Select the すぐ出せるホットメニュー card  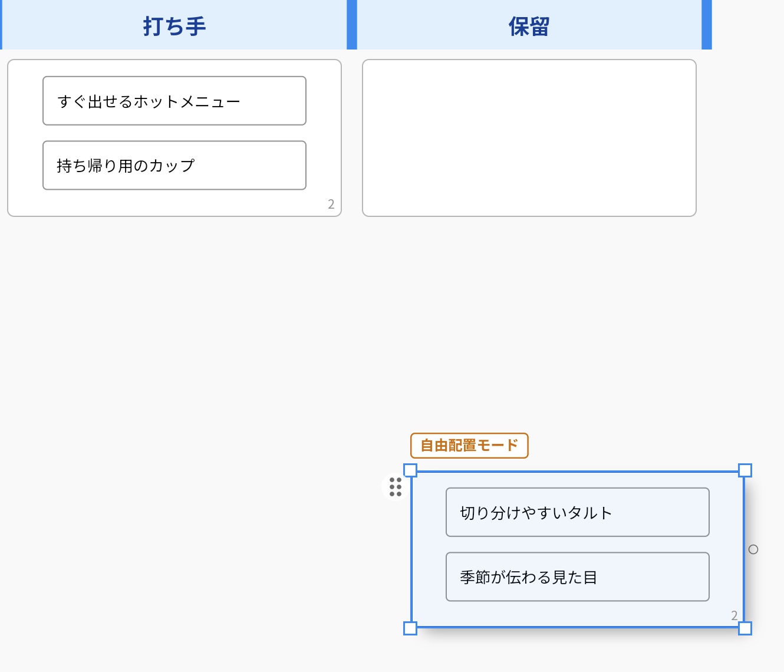(174, 101)
